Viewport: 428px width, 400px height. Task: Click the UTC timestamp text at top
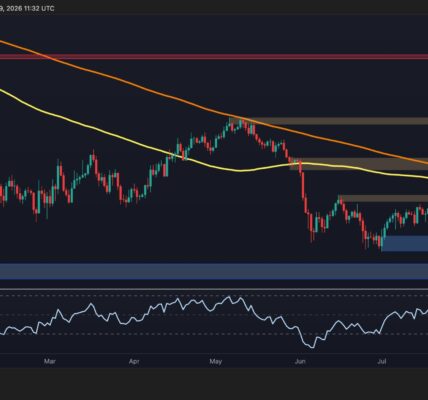[27, 8]
